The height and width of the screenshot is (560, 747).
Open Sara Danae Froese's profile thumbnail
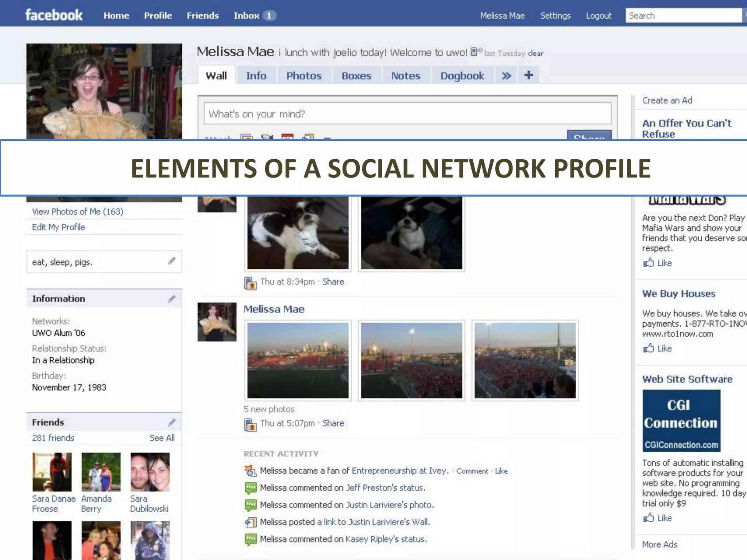[x=52, y=472]
